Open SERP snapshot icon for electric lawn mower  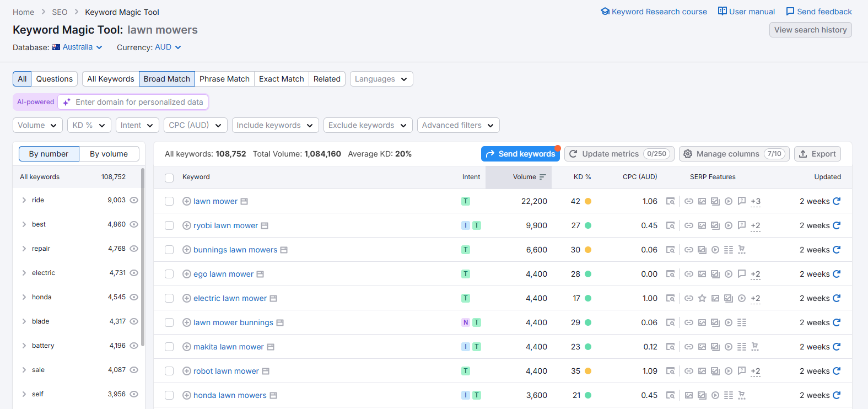pyautogui.click(x=273, y=298)
